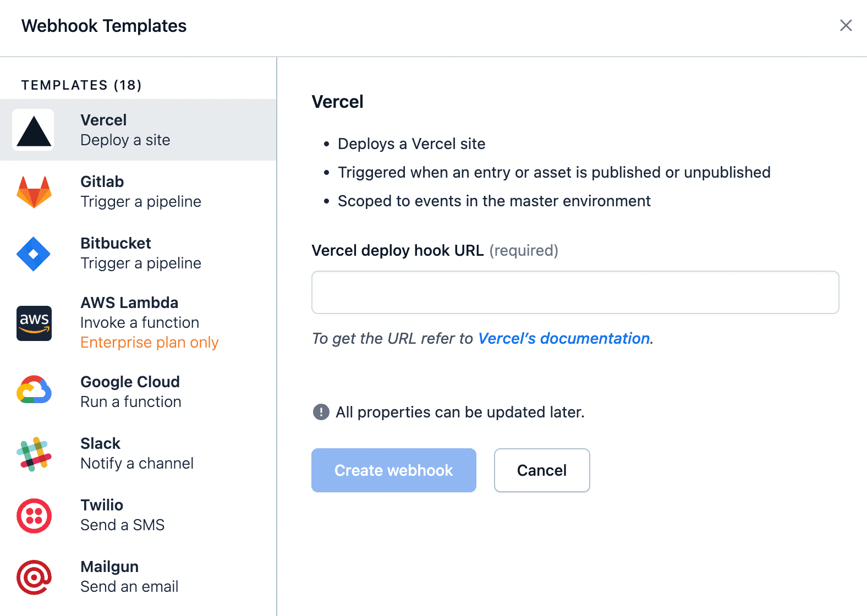Pick the Google Cloud Run a function template

(130, 392)
